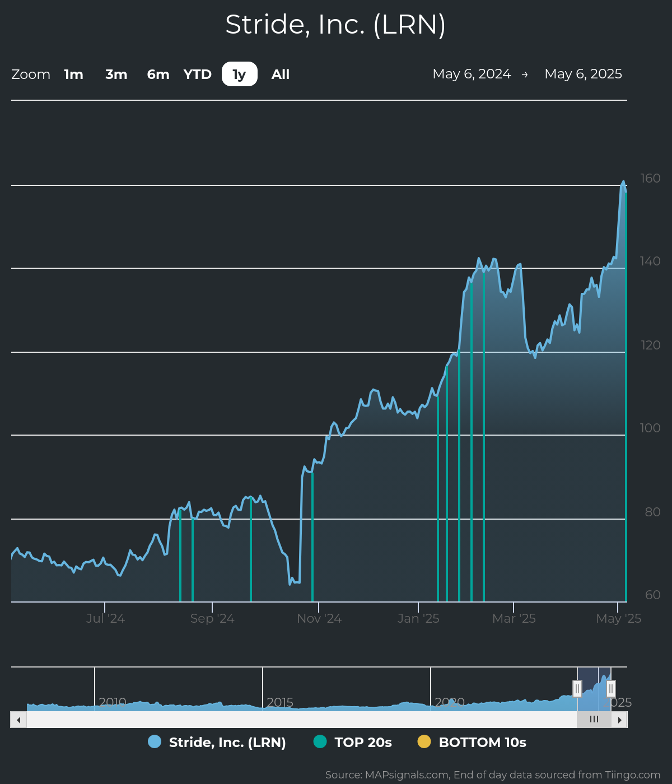Screen dimensions: 672x784
Task: Show All time zoom range
Action: point(281,74)
